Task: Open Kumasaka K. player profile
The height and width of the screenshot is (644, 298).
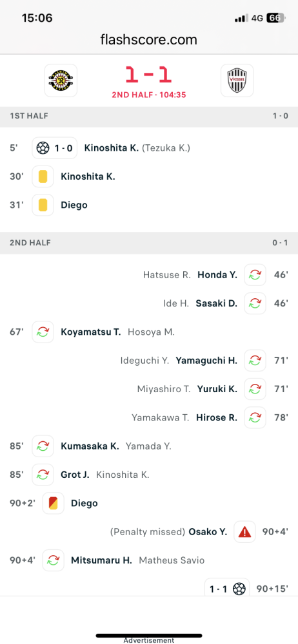Action: (x=90, y=446)
